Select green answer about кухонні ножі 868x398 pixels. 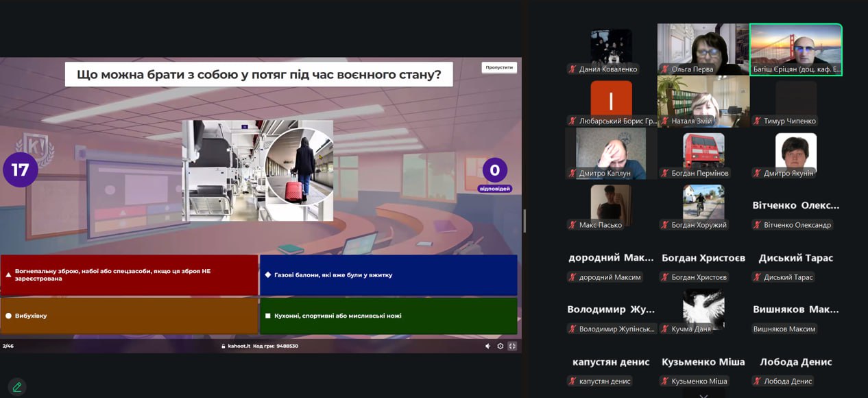pyautogui.click(x=388, y=316)
